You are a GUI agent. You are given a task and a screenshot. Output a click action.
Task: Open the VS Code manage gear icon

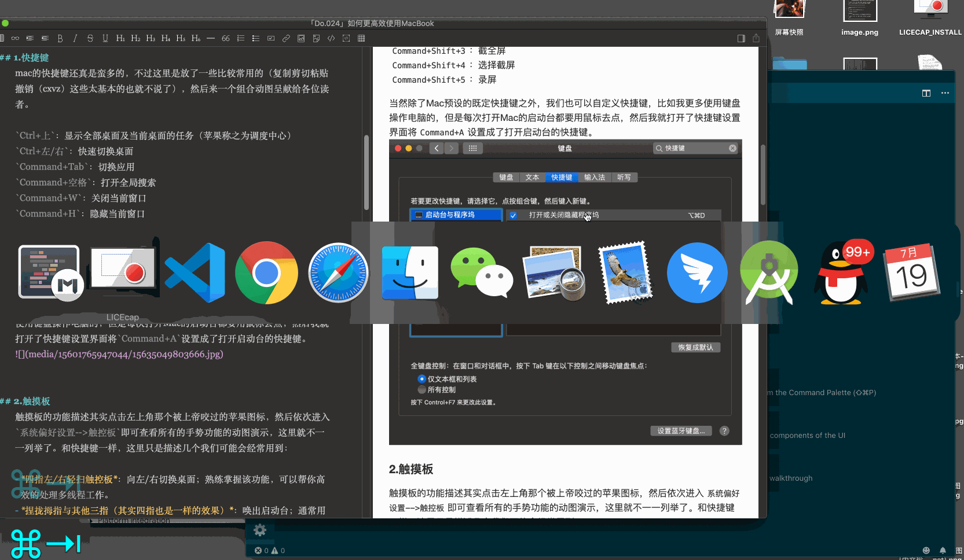click(x=260, y=530)
